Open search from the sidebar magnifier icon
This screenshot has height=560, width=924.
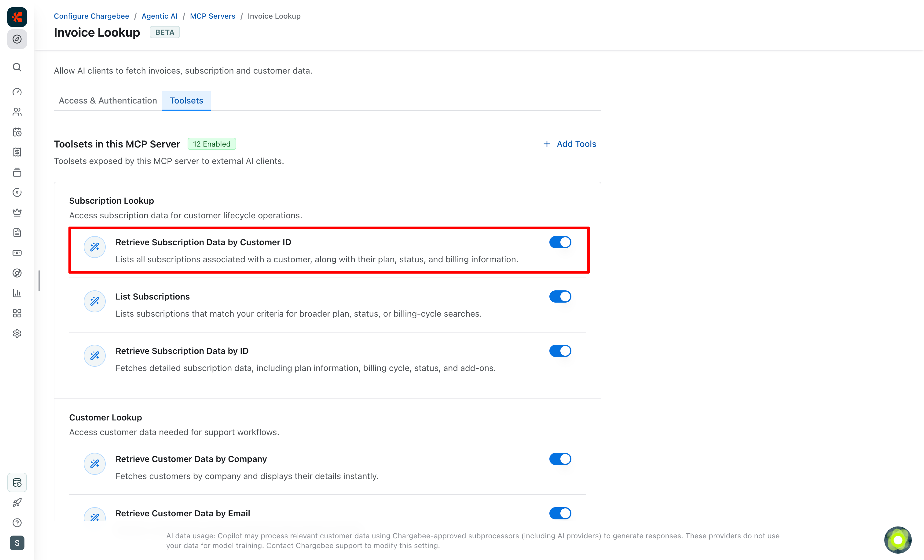coord(17,67)
